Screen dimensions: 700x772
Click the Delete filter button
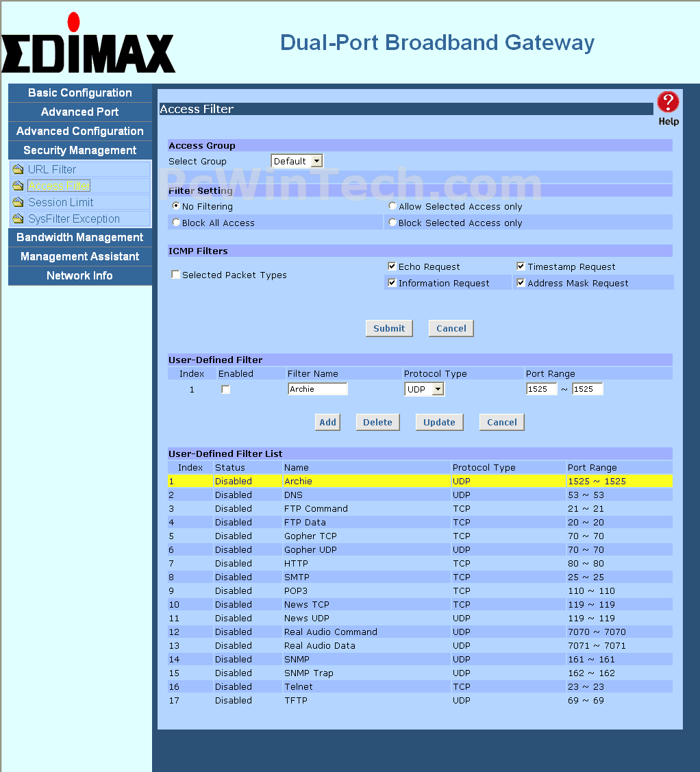pos(377,422)
